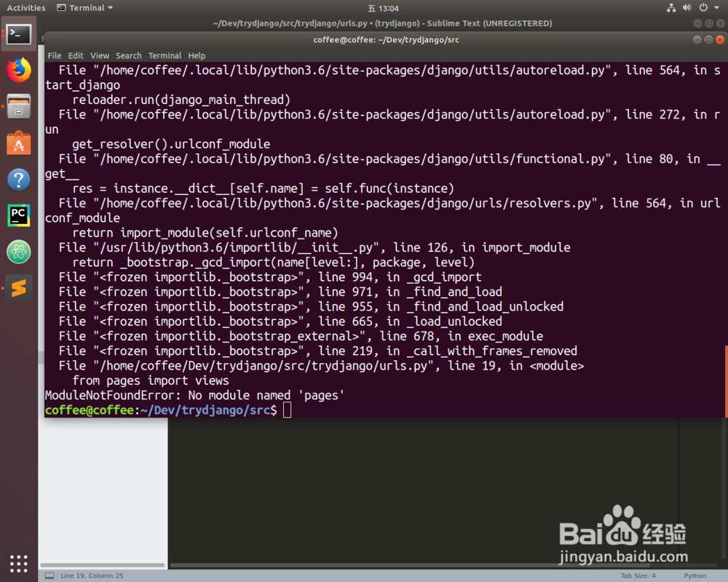
Task: Click the 'reloader.run(django_main_thread)' line
Action: tap(181, 100)
